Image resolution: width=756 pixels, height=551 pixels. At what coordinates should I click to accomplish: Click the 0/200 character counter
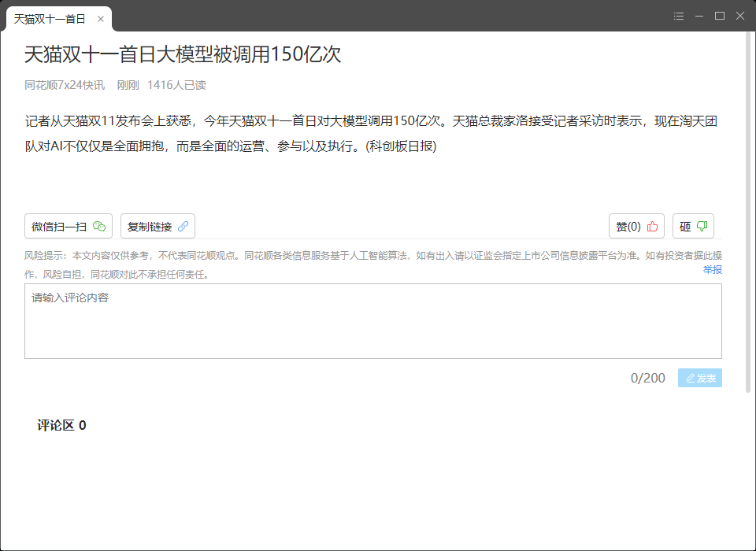click(x=647, y=379)
